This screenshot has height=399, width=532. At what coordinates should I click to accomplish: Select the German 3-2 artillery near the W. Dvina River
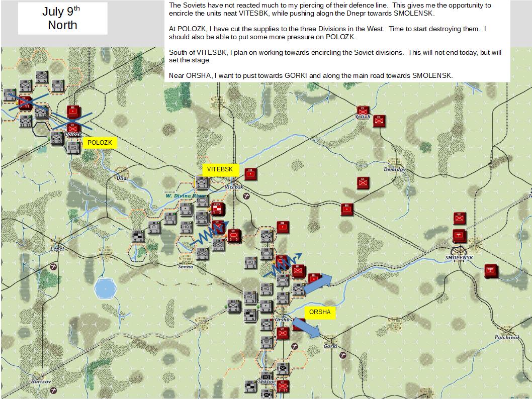coord(186,209)
